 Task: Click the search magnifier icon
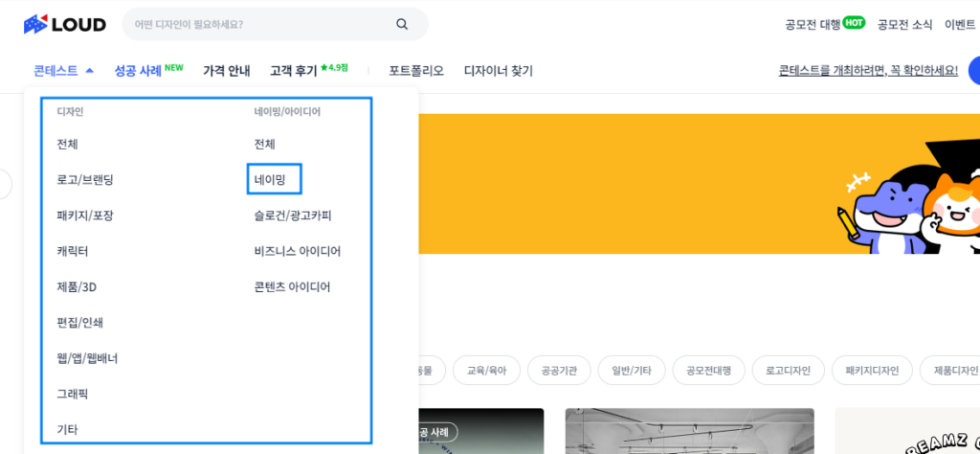click(x=402, y=24)
